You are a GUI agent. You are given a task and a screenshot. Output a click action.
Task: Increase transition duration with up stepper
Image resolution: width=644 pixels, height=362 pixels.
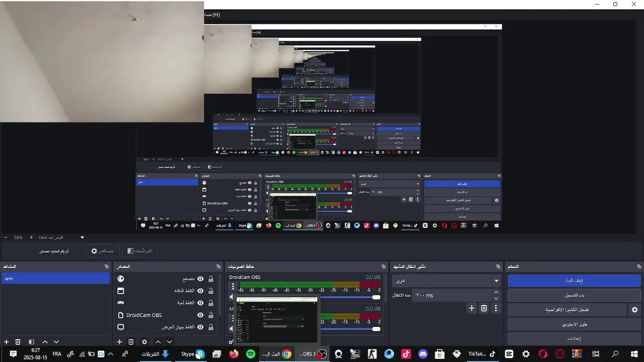click(x=496, y=292)
